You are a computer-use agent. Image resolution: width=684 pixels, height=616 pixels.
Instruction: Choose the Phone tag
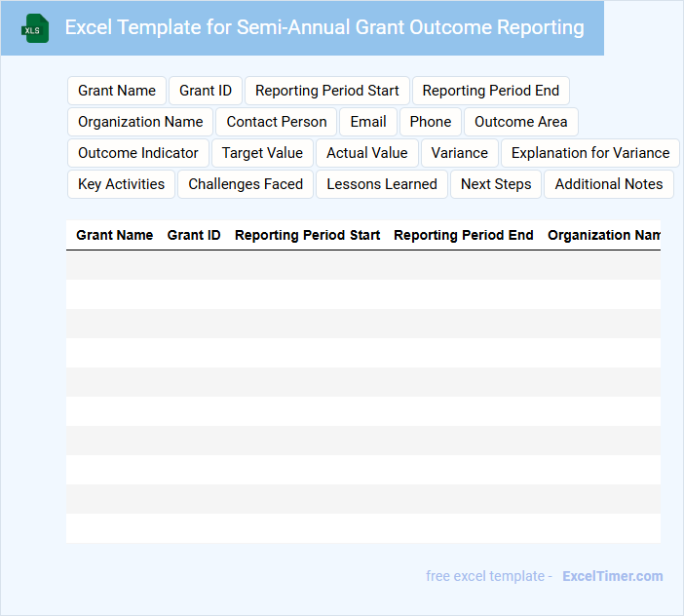point(431,122)
